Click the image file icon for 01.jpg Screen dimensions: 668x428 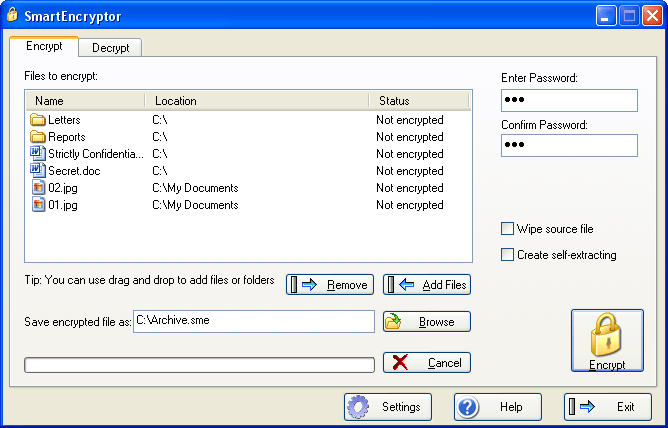pos(38,205)
